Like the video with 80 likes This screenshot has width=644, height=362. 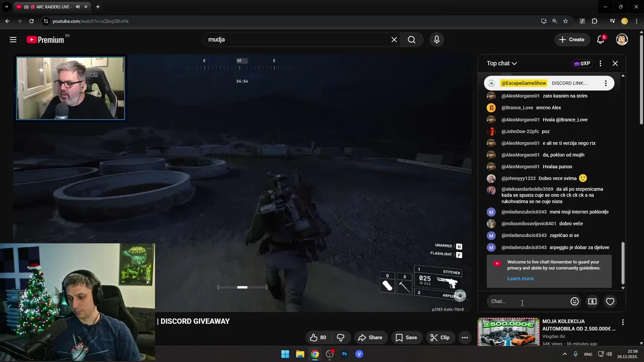[318, 337]
